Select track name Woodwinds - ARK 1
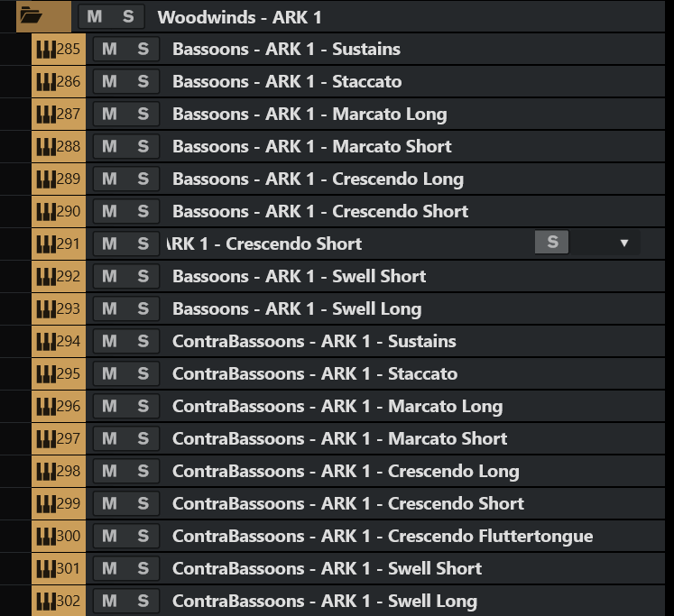674x616 pixels. (239, 17)
